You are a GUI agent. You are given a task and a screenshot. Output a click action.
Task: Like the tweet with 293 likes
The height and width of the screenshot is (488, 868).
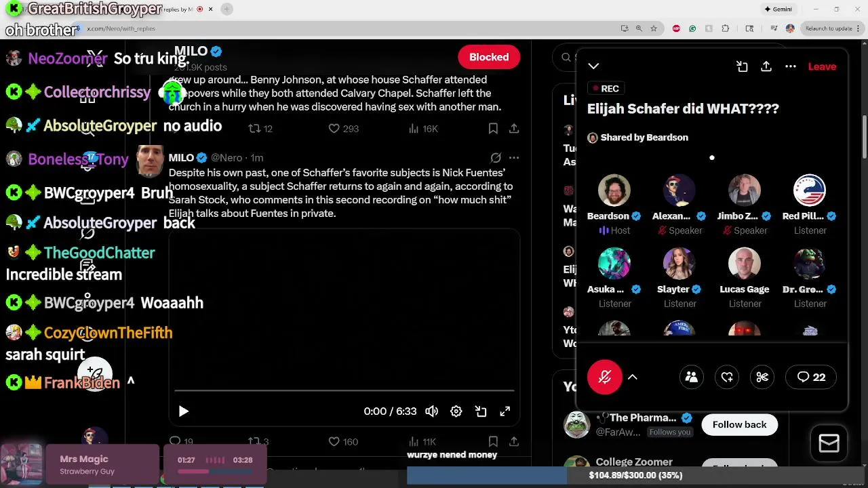[x=343, y=129]
